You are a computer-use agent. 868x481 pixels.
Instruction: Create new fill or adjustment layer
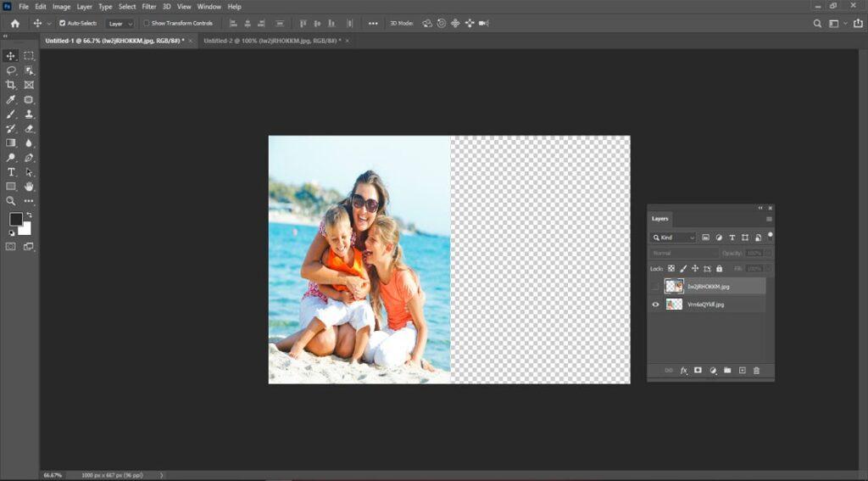tap(713, 370)
